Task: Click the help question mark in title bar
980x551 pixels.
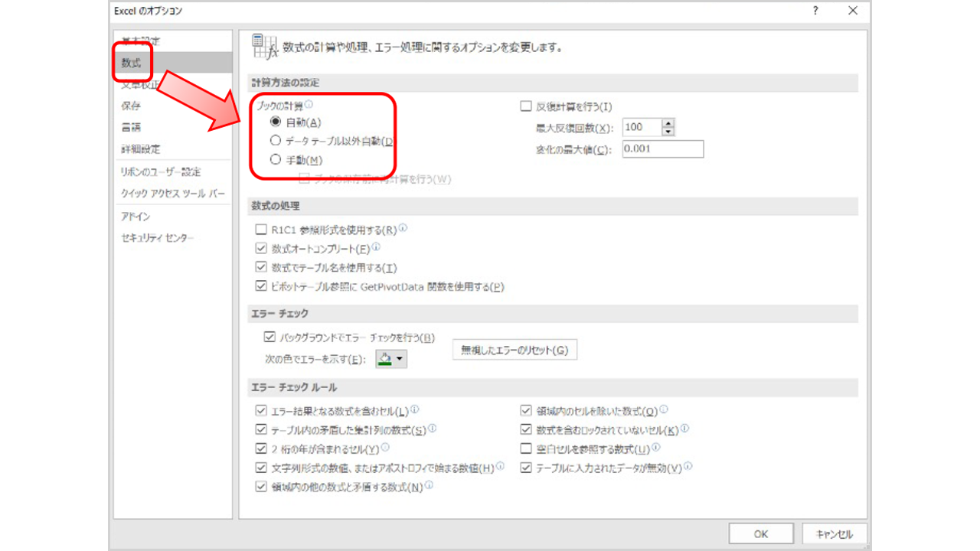Action: pyautogui.click(x=816, y=11)
